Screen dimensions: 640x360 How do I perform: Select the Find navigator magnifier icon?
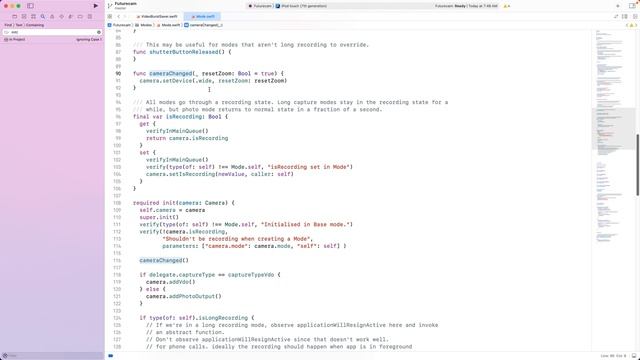[43, 17]
